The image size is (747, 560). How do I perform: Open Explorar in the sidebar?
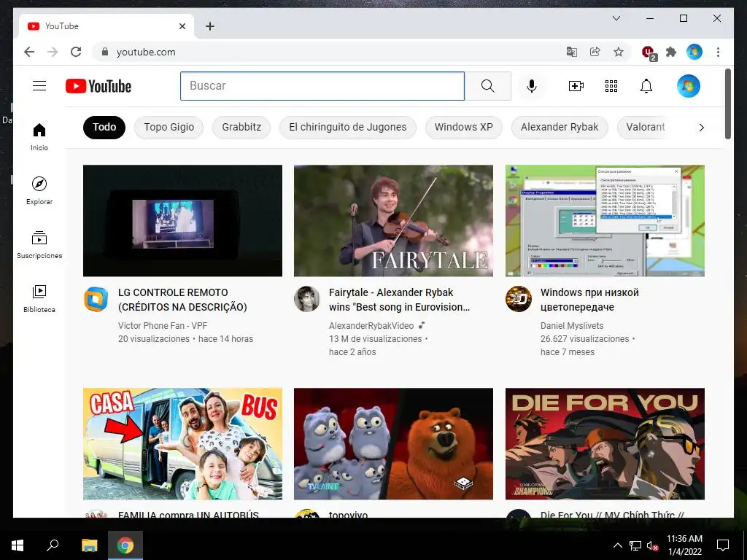click(39, 191)
